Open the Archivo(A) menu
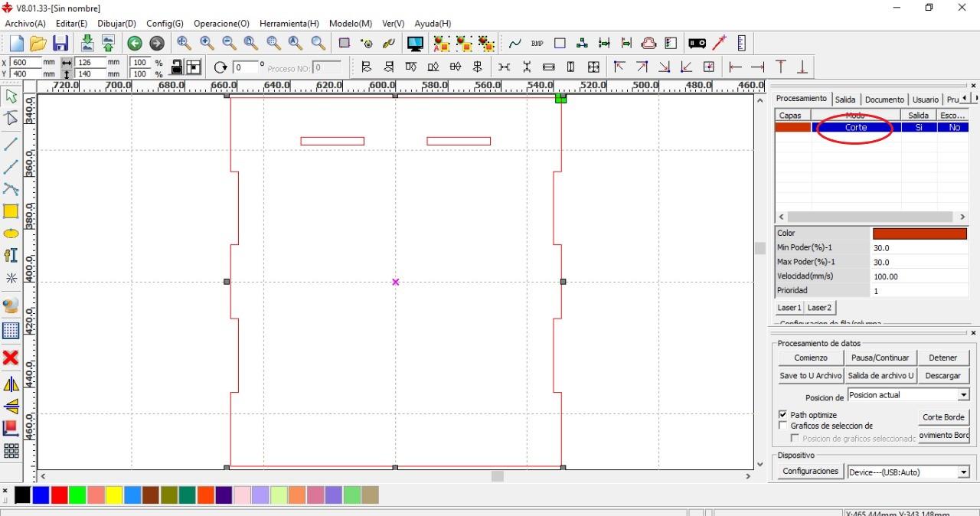The height and width of the screenshot is (516, 980). pyautogui.click(x=25, y=24)
